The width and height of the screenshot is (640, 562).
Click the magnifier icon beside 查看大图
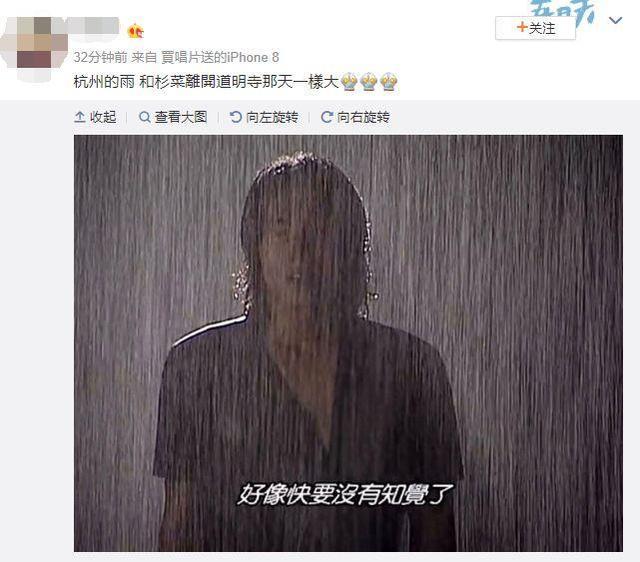(x=144, y=117)
